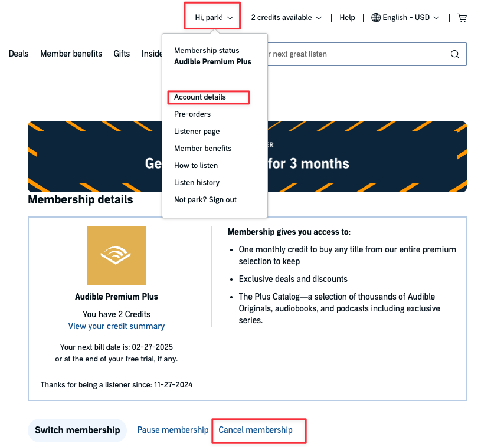
Task: Click the "You have 2 Credits" text
Action: pos(116,314)
